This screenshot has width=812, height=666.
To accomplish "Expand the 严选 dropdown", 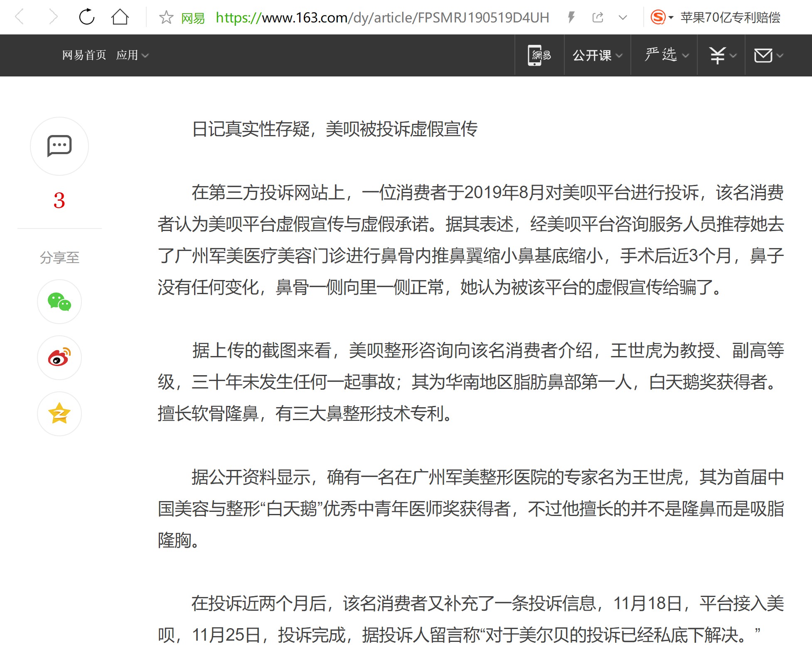I will point(666,55).
